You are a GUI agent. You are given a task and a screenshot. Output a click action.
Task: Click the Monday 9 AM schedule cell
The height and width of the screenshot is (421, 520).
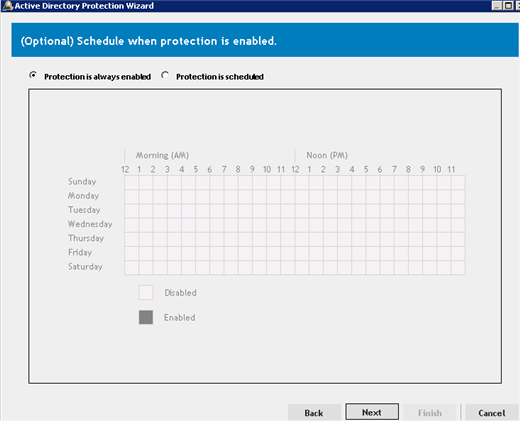click(259, 197)
